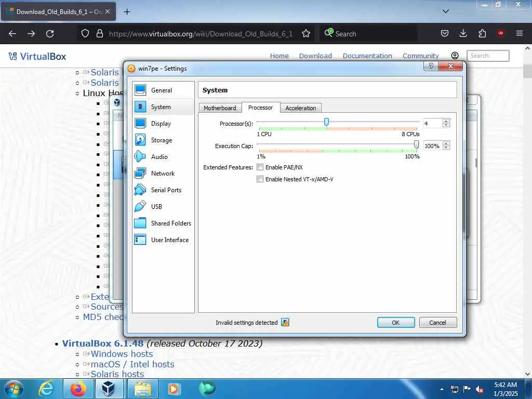Click the Settings dialog help button
The height and width of the screenshot is (399, 532).
tap(431, 66)
